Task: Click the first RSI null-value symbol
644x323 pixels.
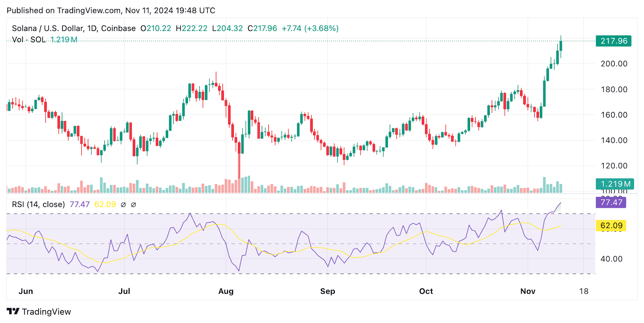Action: pos(124,205)
